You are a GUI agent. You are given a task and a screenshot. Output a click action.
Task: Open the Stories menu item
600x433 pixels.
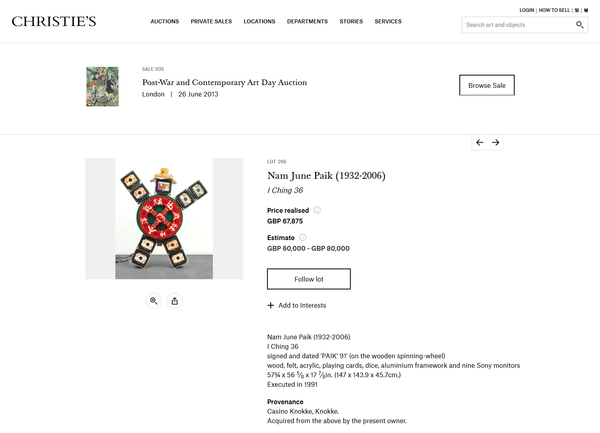tap(351, 21)
